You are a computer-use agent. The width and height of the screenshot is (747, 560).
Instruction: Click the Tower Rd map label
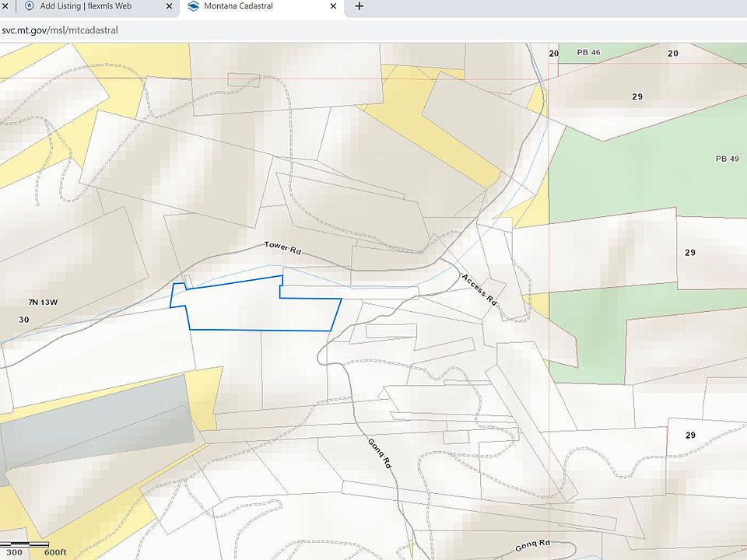[x=282, y=248]
